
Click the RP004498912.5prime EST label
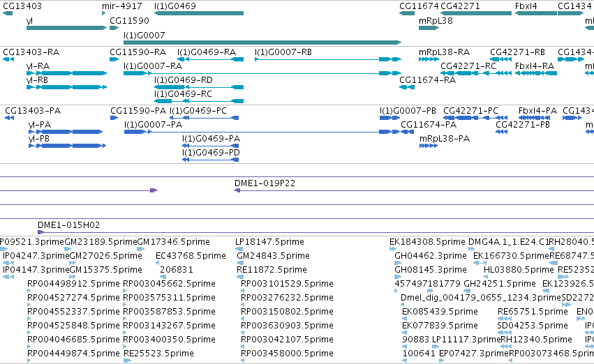[73, 285]
